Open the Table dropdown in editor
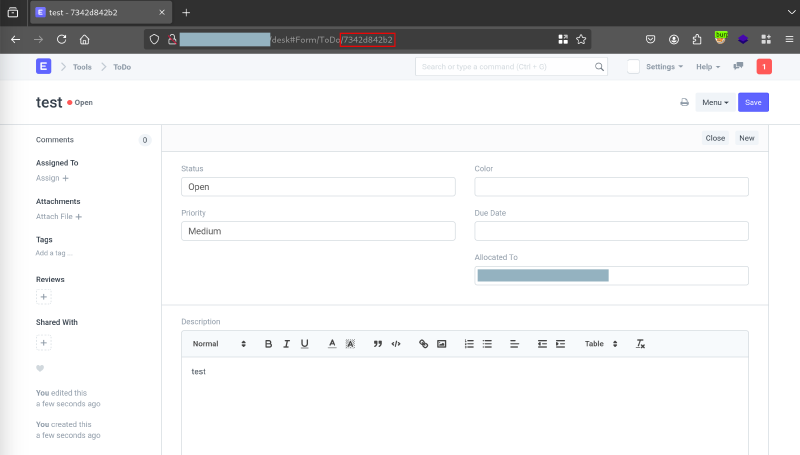Viewport: 800px width, 455px height. 601,344
